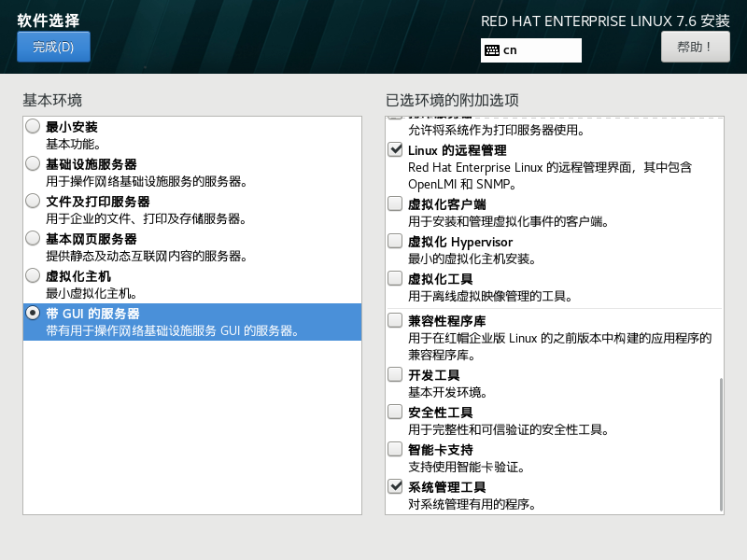Click the text 对系统管理有用的程序。

click(472, 504)
